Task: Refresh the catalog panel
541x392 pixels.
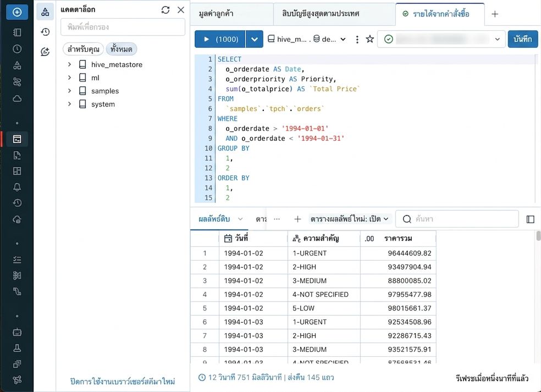Action: [165, 10]
